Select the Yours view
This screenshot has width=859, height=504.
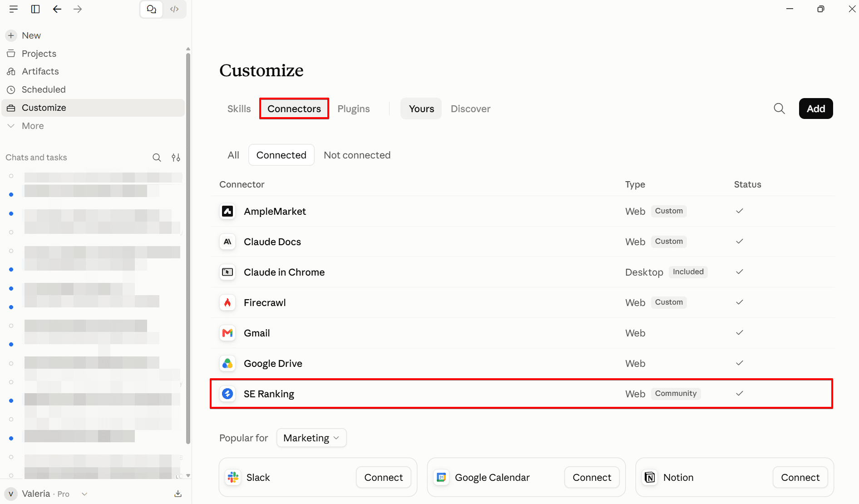(421, 109)
